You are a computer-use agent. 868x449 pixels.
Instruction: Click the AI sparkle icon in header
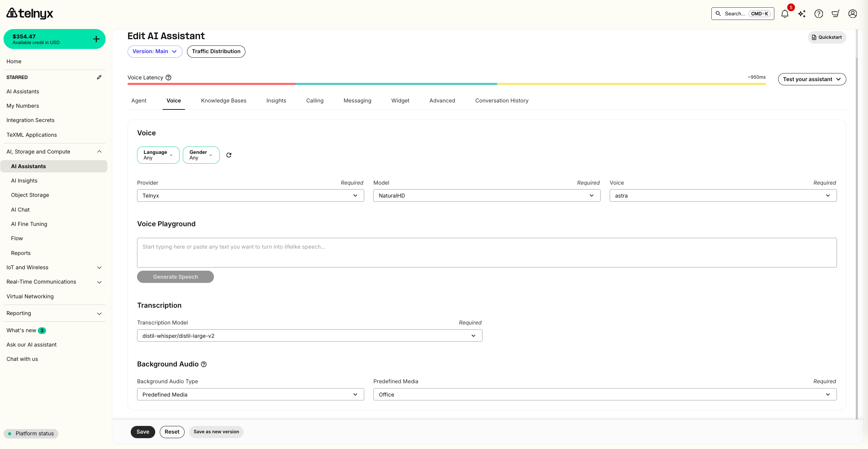pos(802,14)
